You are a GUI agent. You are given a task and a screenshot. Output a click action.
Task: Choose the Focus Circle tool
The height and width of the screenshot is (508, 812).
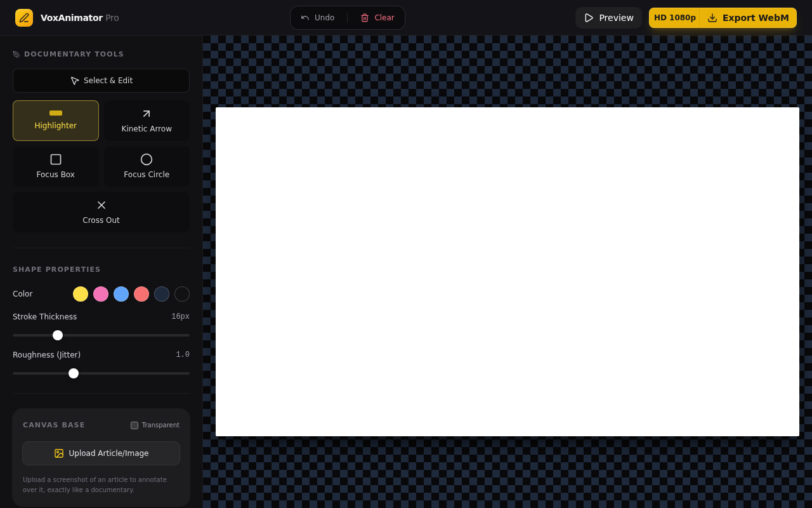pos(147,166)
